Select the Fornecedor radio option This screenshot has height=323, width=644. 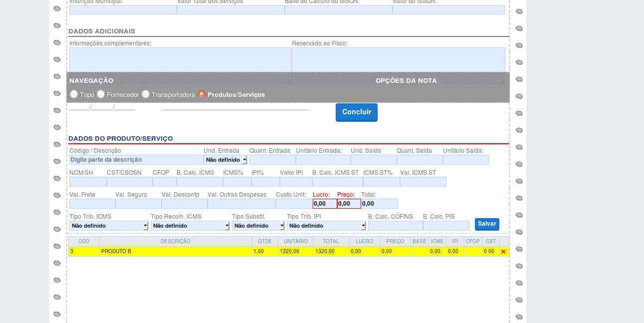point(101,94)
